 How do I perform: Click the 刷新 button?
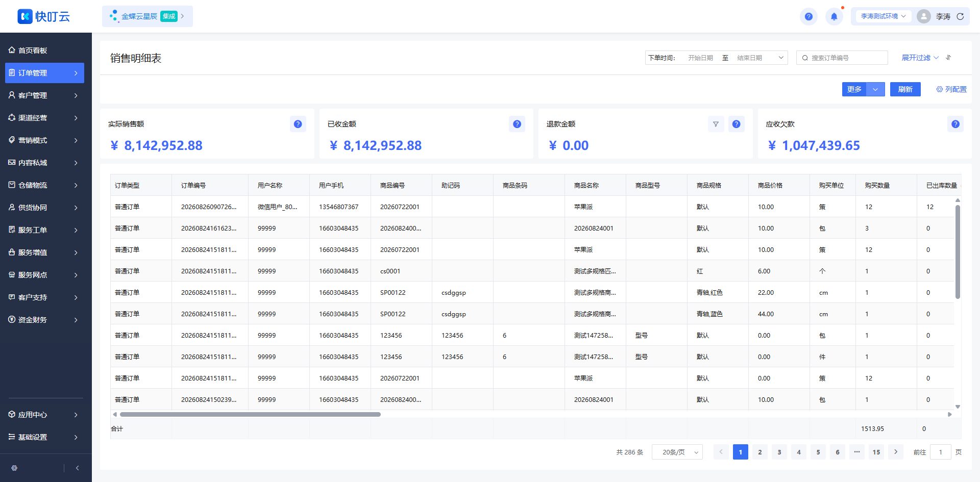tap(905, 89)
